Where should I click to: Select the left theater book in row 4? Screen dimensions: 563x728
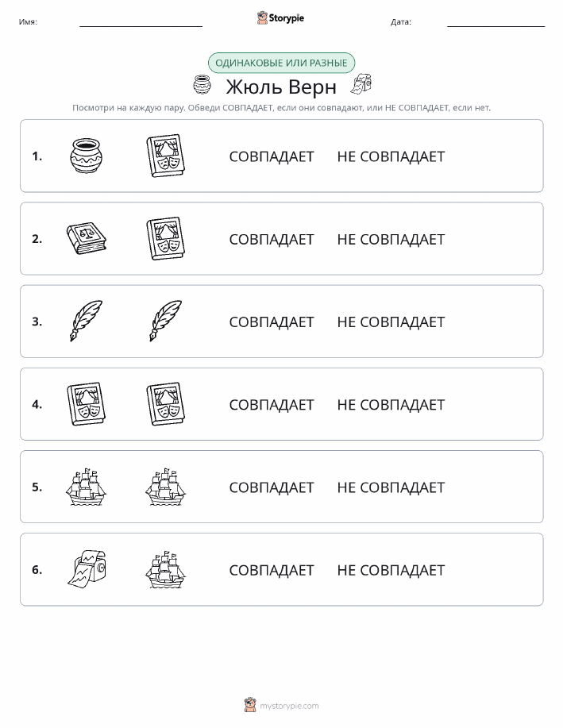point(87,404)
